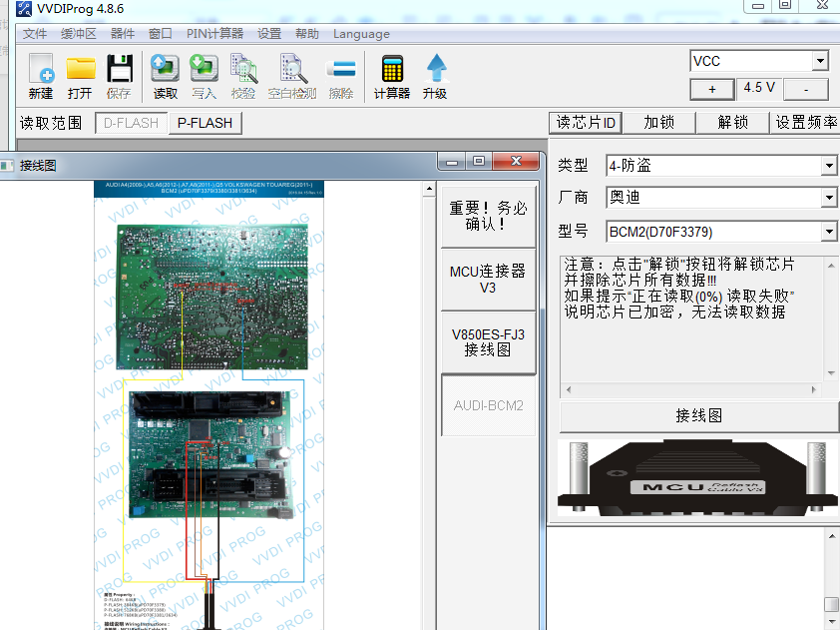Click the 写入 (Write) chip icon
This screenshot has width=840, height=630.
(205, 76)
